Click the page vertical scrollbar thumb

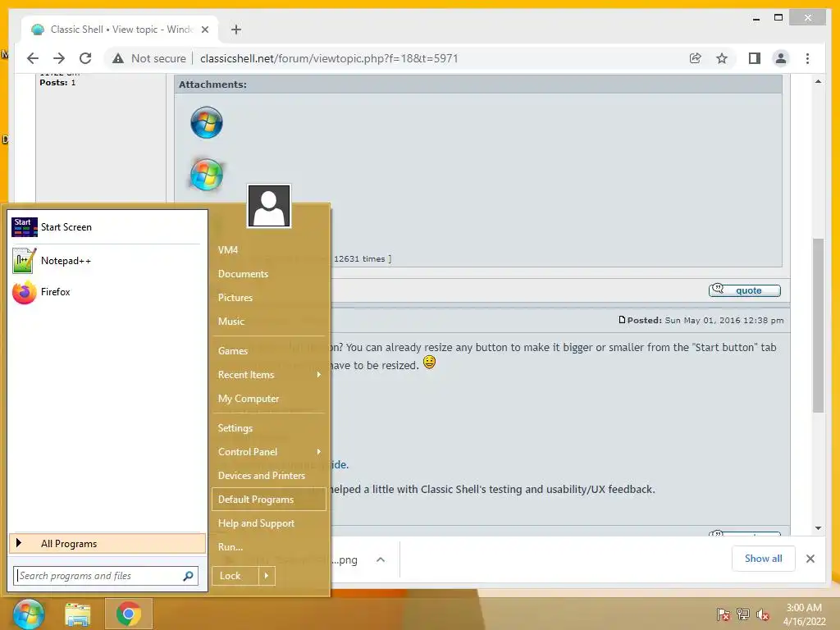pyautogui.click(x=818, y=325)
